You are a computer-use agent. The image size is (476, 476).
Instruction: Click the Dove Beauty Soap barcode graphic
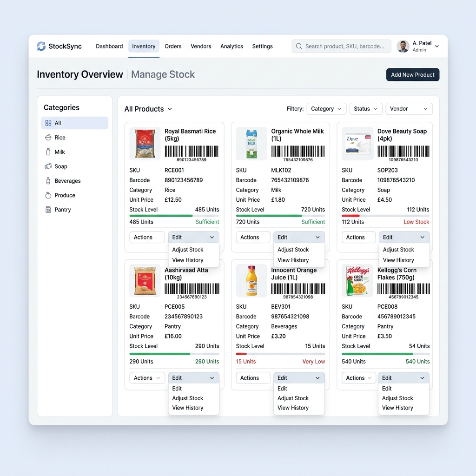pyautogui.click(x=403, y=151)
